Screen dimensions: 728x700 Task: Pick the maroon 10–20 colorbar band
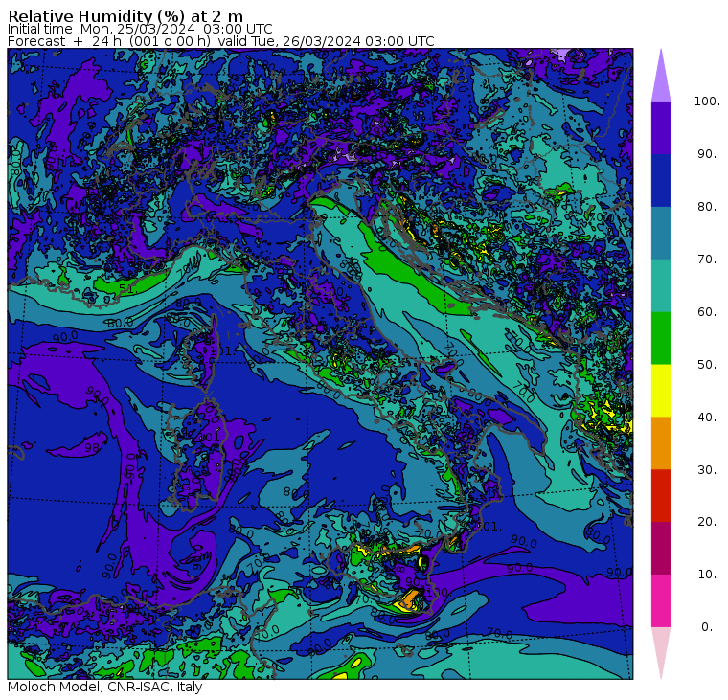[661, 548]
